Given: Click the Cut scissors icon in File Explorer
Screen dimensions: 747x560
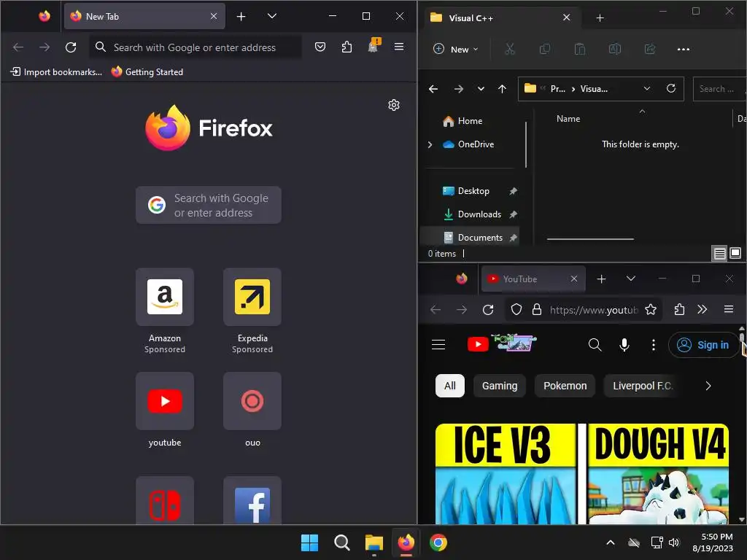Looking at the screenshot, I should coord(510,49).
